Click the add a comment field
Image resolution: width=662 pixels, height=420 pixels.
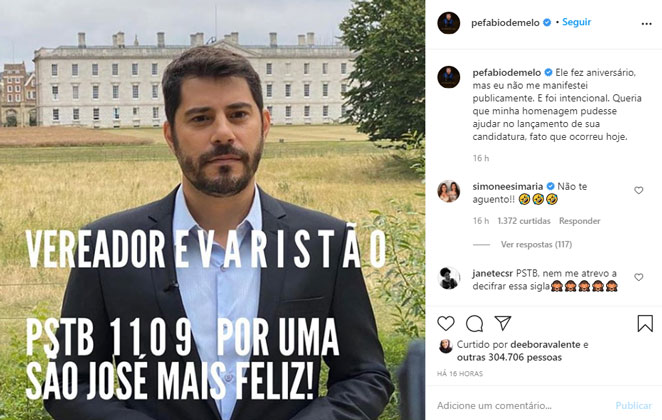pos(521,406)
